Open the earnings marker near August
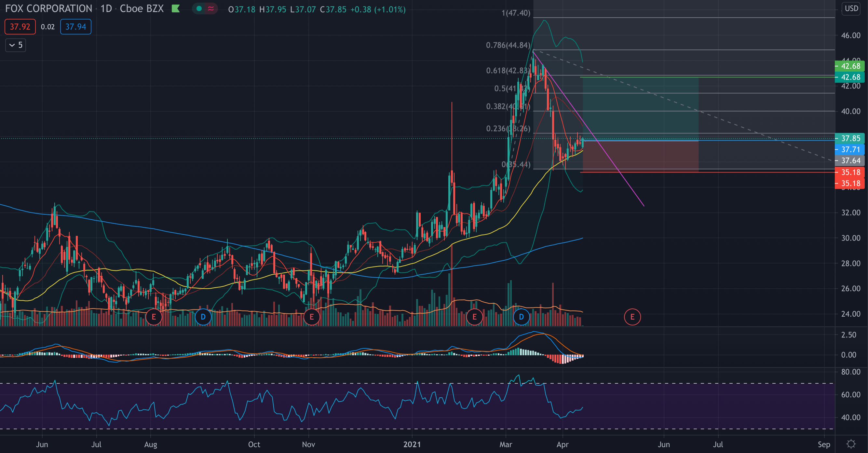 pyautogui.click(x=154, y=317)
